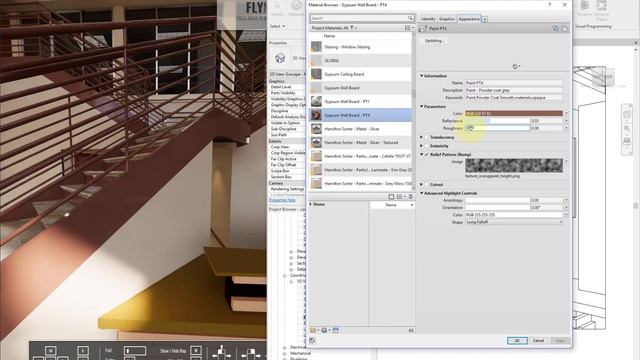Select Gypsum Ceiling Board material row
The height and width of the screenshot is (360, 640).
click(x=361, y=74)
